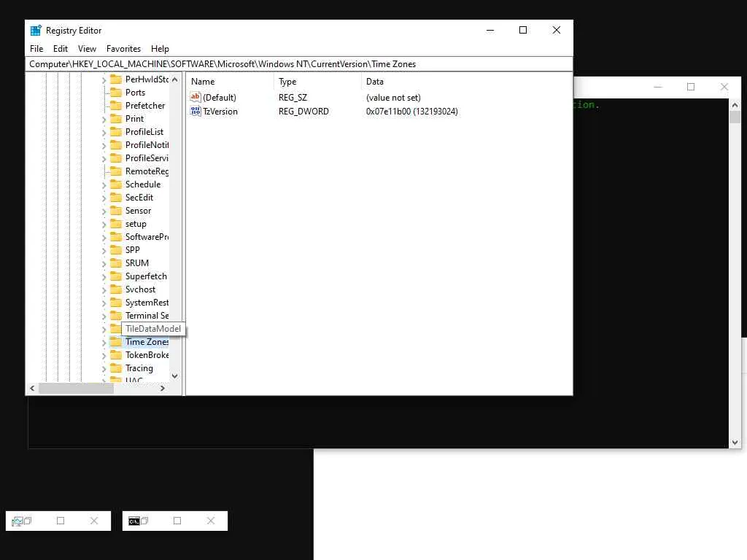Click the tree horizontal scrollbar thumb
This screenshot has width=747, height=560.
coord(76,388)
